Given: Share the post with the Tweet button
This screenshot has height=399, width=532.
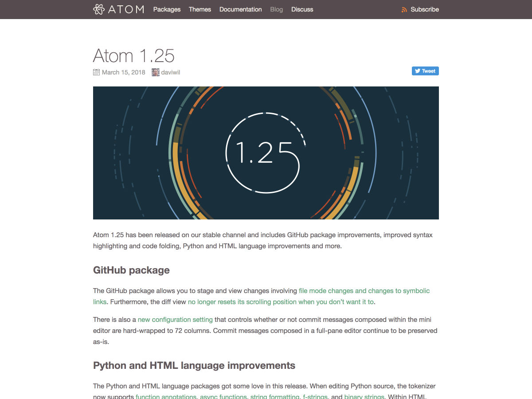Looking at the screenshot, I should click(425, 71).
